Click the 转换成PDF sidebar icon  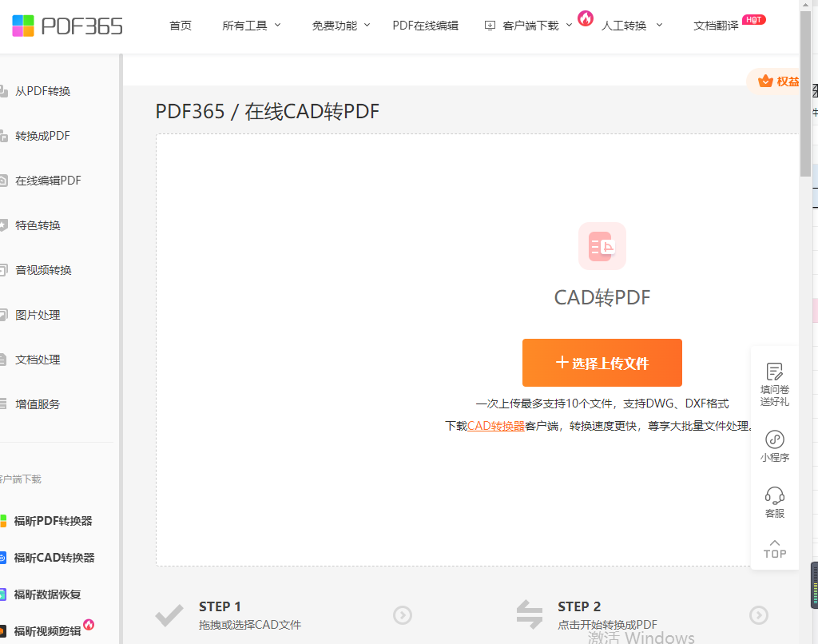point(4,136)
